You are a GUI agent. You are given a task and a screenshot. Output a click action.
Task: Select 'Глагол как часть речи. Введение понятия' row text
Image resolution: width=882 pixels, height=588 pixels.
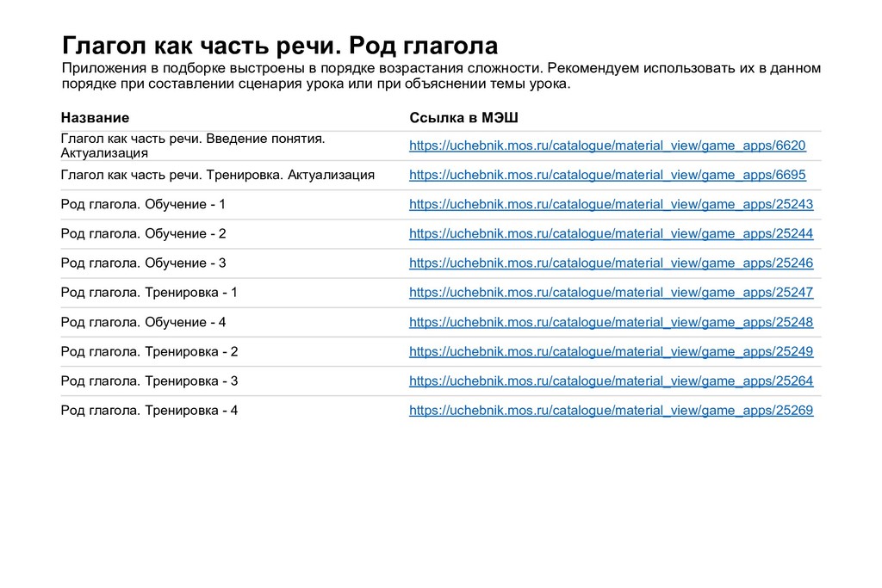193,145
